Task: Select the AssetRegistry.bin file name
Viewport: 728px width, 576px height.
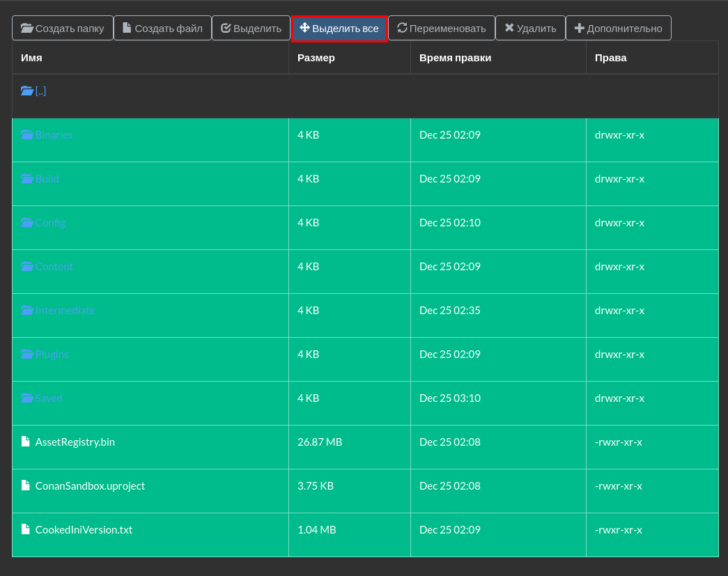Action: (75, 442)
